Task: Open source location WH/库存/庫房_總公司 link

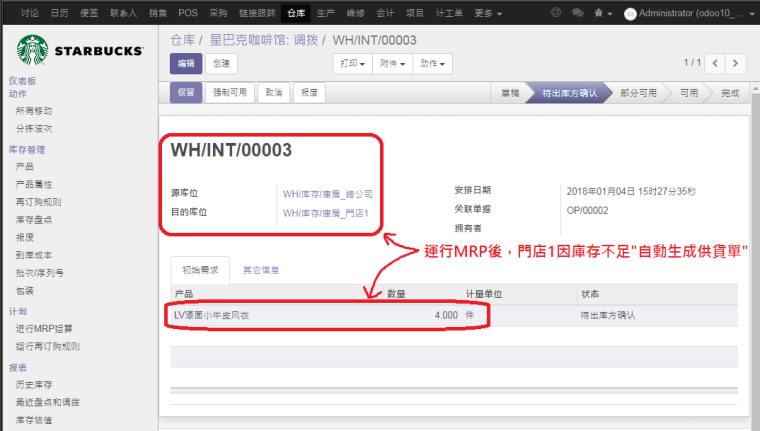Action: pos(328,194)
